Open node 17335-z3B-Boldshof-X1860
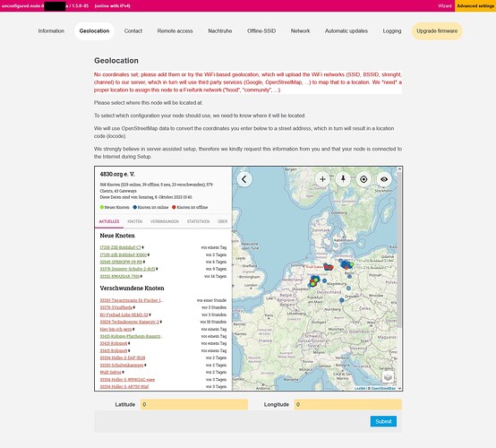Screen dimensions: 496x448 click(x=124, y=254)
